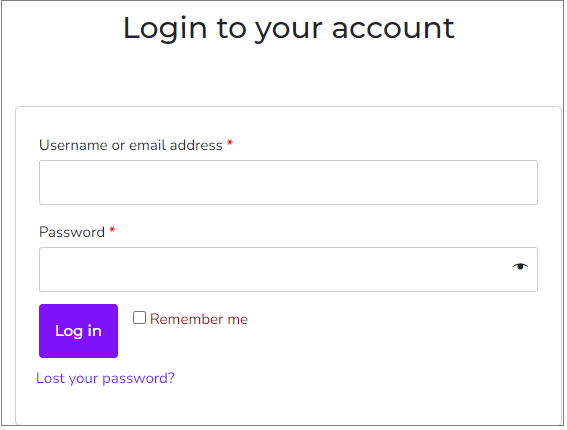The height and width of the screenshot is (430, 567).
Task: Click the red asterisk beside the Password label
Action: click(112, 231)
